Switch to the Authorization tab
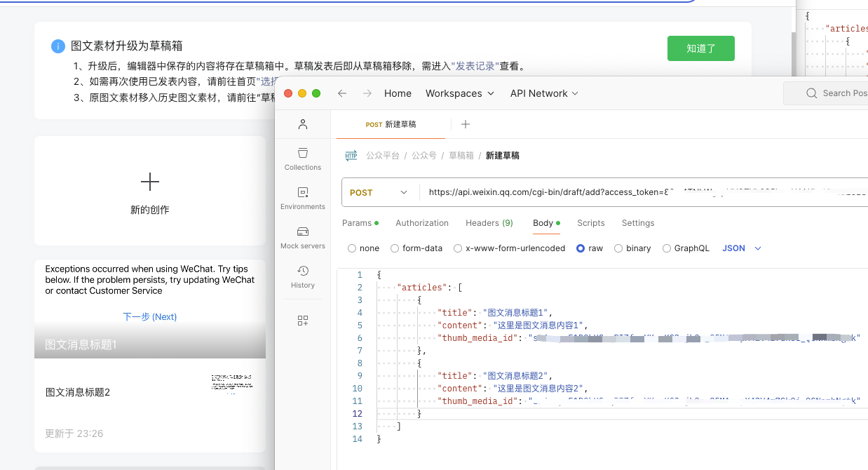Screen dimensions: 868x470 coord(422,223)
